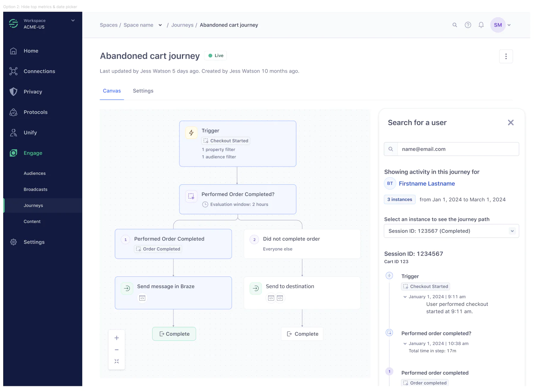Click the Settings gear icon in sidebar
The image size is (535, 392).
[13, 242]
